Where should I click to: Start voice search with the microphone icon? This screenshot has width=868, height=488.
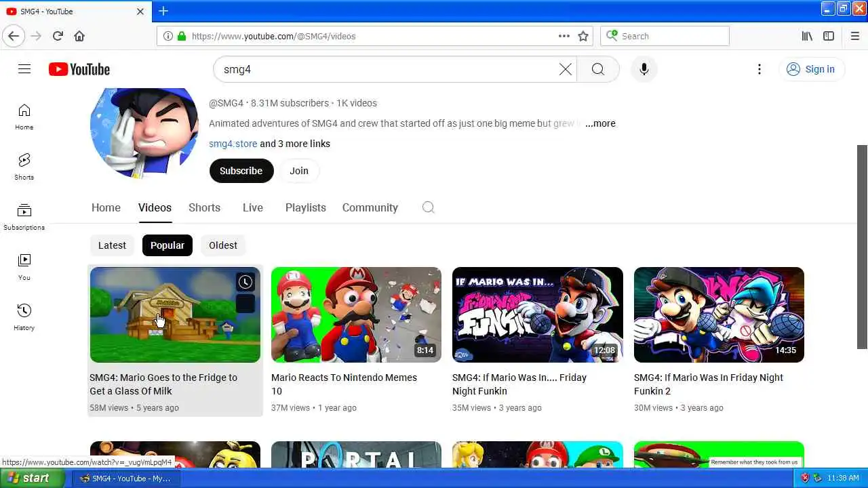pos(644,69)
